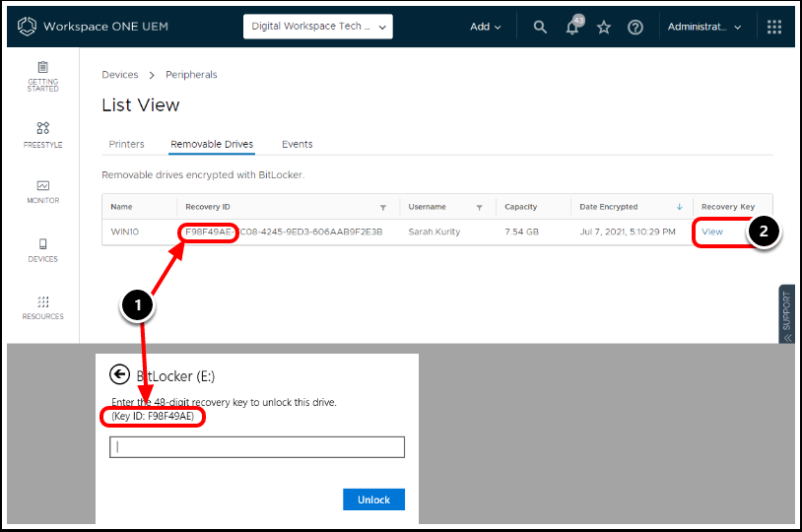Open the Username column filter

pyautogui.click(x=479, y=207)
